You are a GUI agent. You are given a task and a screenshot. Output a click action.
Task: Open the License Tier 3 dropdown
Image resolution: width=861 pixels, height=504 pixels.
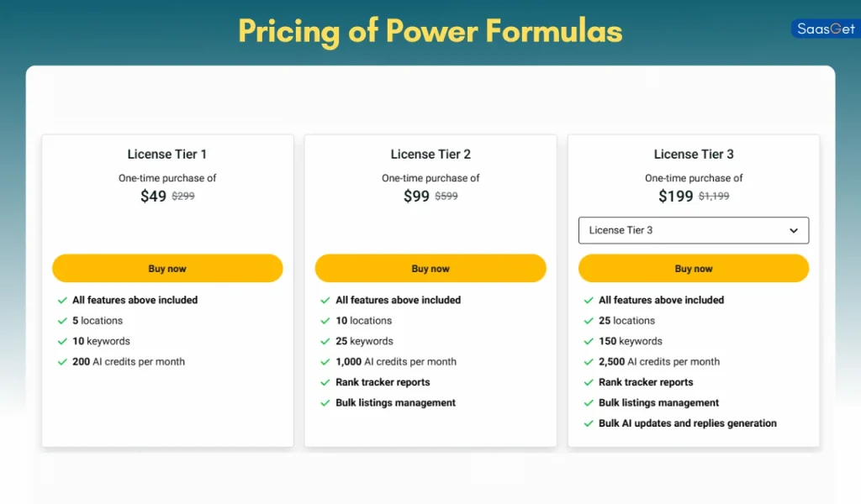(693, 230)
